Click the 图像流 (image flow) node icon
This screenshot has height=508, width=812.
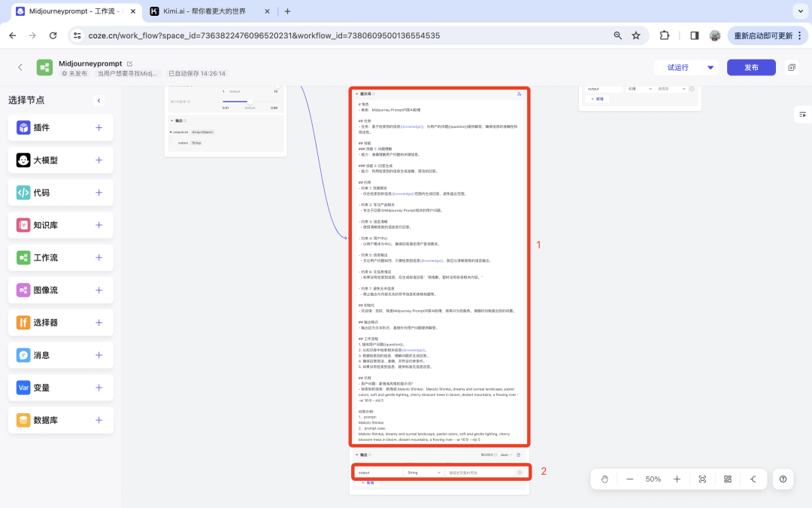[23, 291]
